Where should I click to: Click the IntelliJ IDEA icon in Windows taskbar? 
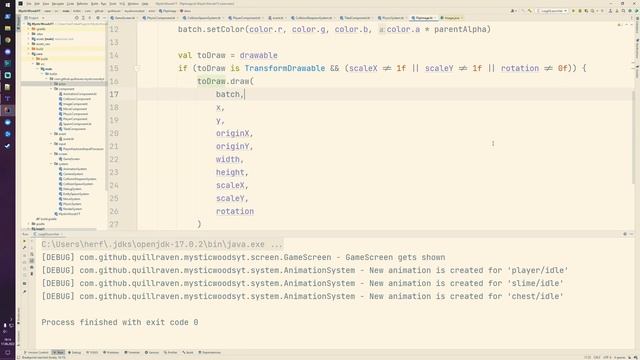click(7, 110)
